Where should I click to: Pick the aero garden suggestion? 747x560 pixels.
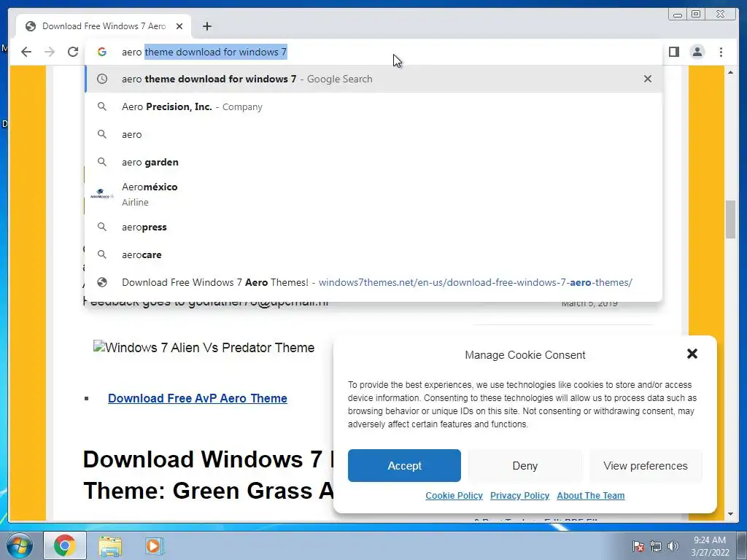(x=373, y=162)
